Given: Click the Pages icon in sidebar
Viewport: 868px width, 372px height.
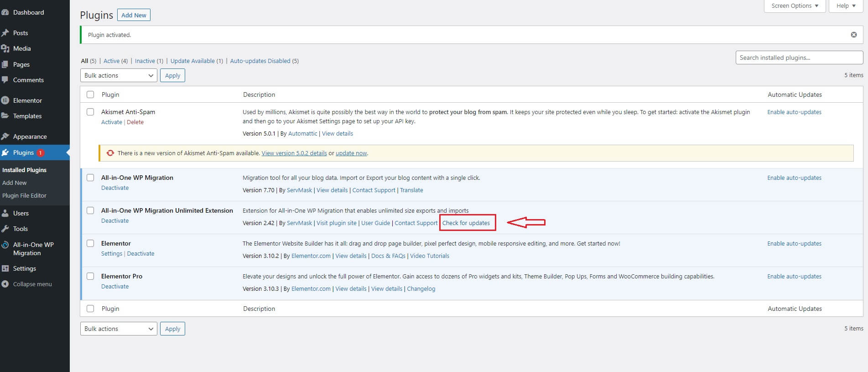Looking at the screenshot, I should [x=5, y=64].
